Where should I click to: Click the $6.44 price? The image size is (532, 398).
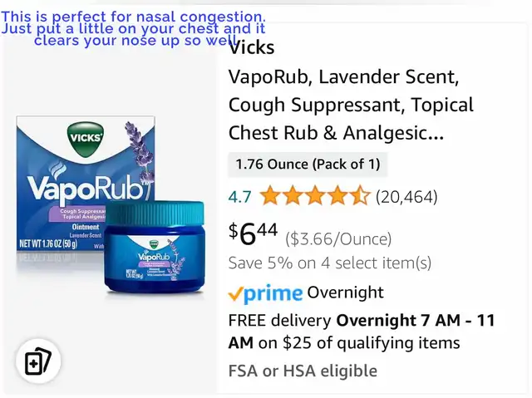pyautogui.click(x=253, y=233)
